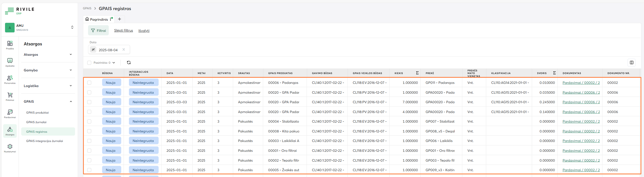Click the refresh table icon

point(129,63)
